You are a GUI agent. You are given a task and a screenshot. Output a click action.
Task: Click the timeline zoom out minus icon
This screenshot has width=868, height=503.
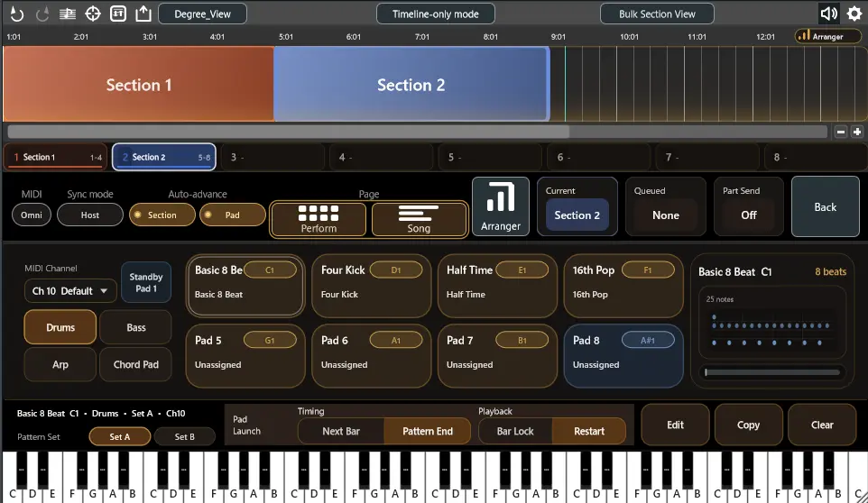coord(841,132)
